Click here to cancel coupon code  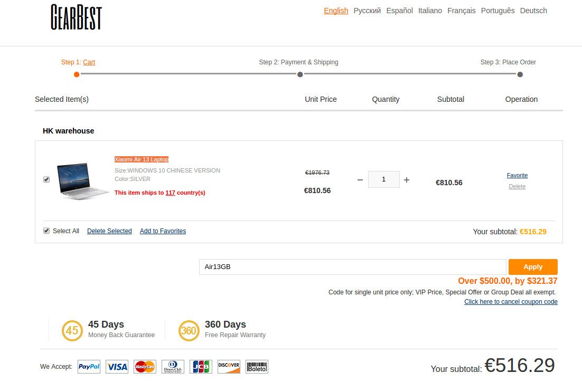[x=511, y=301]
